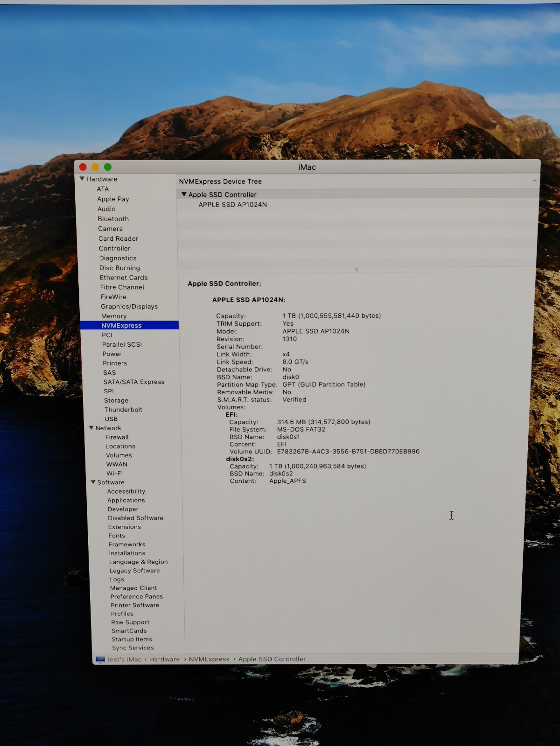This screenshot has height=746, width=560.
Task: Select SAS in the sidebar
Action: (x=109, y=372)
